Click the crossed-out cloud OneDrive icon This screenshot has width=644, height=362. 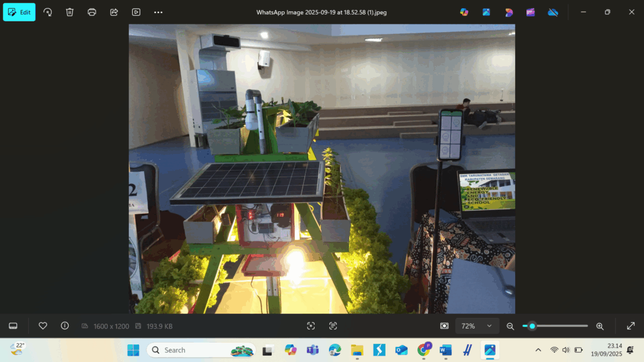(x=553, y=12)
